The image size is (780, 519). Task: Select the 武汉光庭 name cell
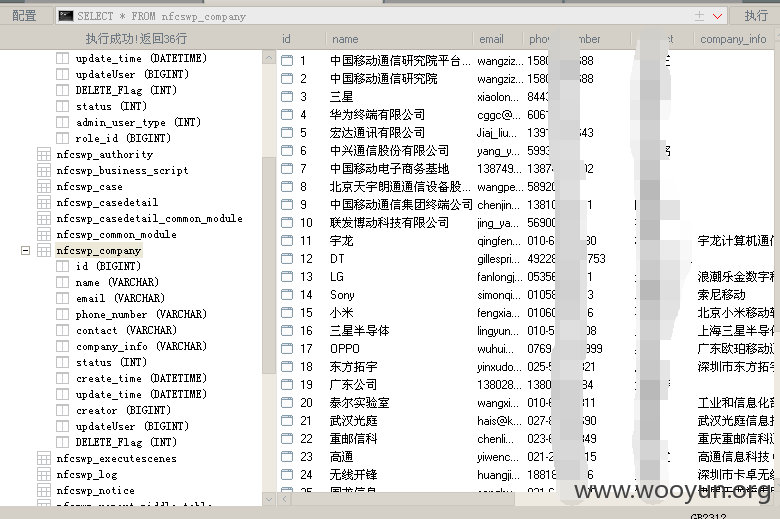click(354, 421)
